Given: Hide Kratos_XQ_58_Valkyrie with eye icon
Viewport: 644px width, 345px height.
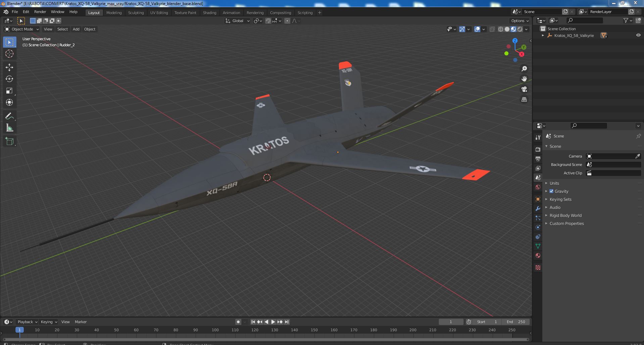Looking at the screenshot, I should pos(638,35).
